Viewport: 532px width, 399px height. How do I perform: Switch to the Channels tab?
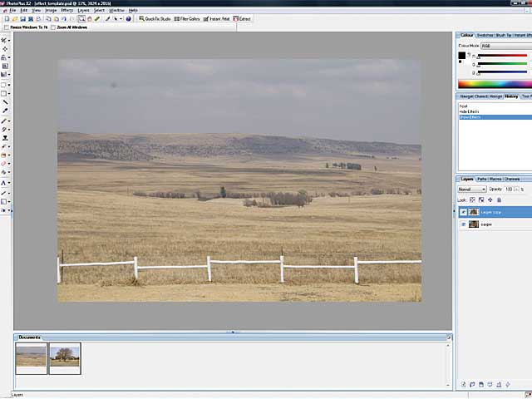click(x=512, y=179)
